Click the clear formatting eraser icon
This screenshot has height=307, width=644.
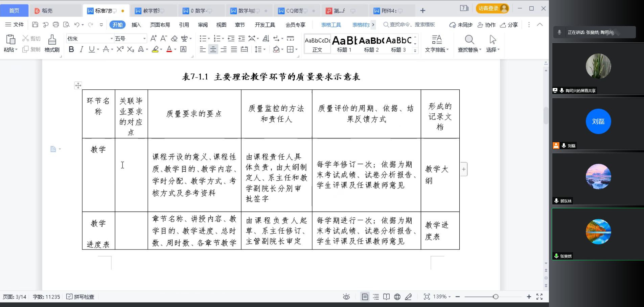tap(174, 39)
